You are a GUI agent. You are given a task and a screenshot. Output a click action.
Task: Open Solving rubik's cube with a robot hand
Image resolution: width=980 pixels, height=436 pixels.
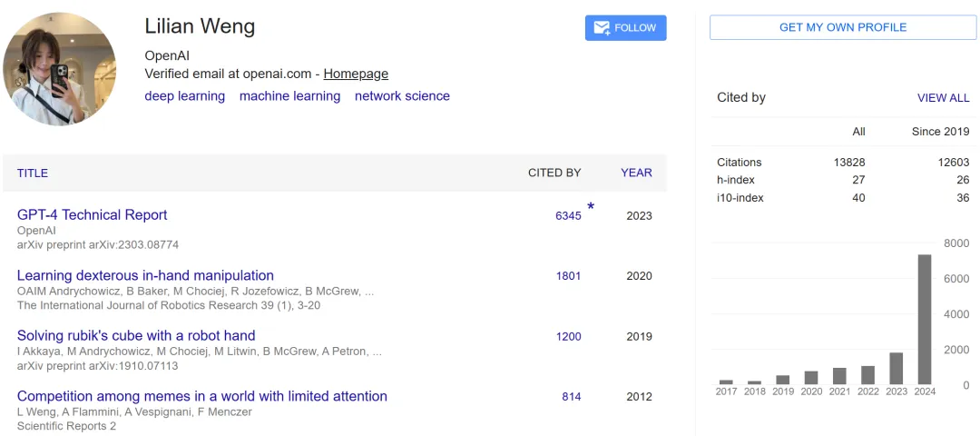point(136,335)
